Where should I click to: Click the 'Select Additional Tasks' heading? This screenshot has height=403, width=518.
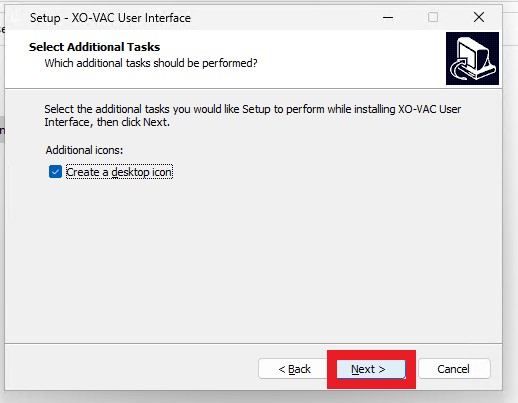pos(94,47)
